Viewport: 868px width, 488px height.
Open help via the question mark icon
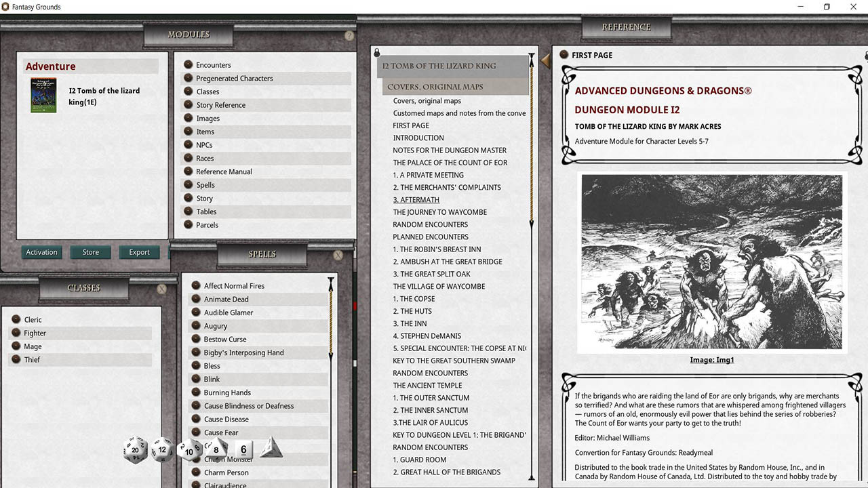349,36
